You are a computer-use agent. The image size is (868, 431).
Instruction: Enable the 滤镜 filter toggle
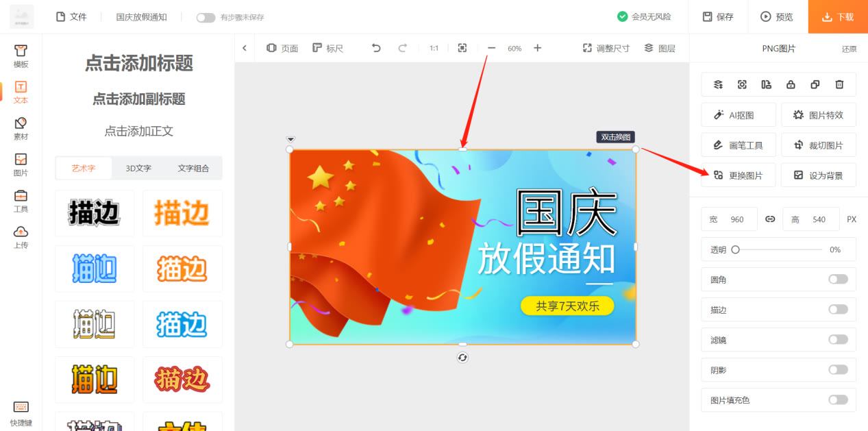point(837,339)
